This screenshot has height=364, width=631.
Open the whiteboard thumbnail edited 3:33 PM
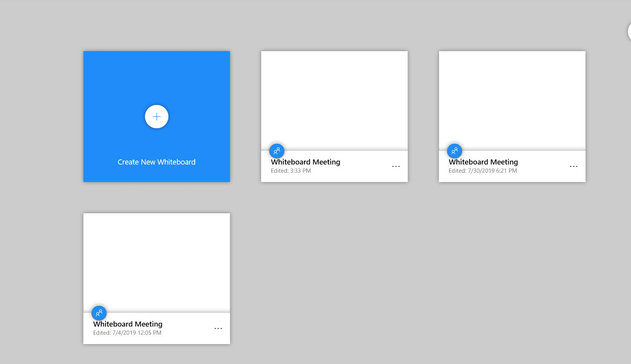334,100
